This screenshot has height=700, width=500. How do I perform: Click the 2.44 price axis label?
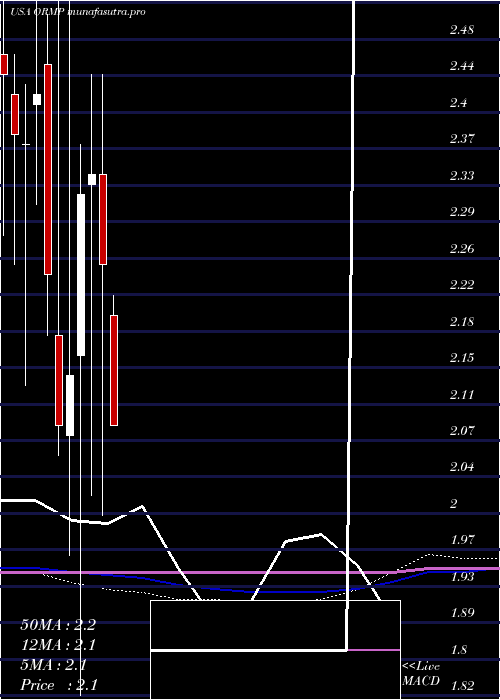click(462, 67)
